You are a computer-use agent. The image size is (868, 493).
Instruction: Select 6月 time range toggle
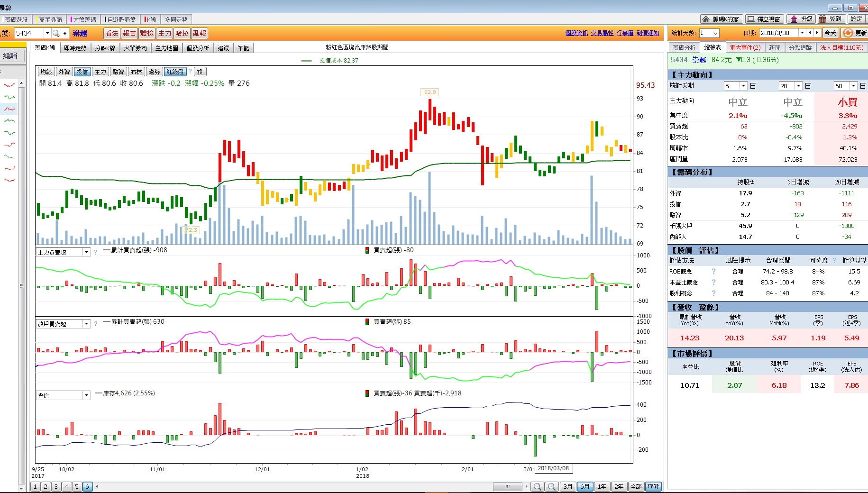click(x=585, y=486)
